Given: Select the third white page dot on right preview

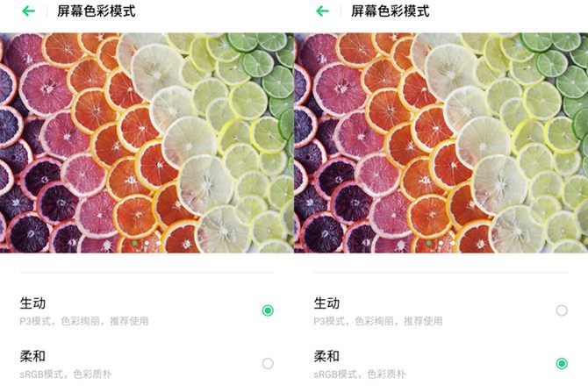Looking at the screenshot, I should (453, 243).
